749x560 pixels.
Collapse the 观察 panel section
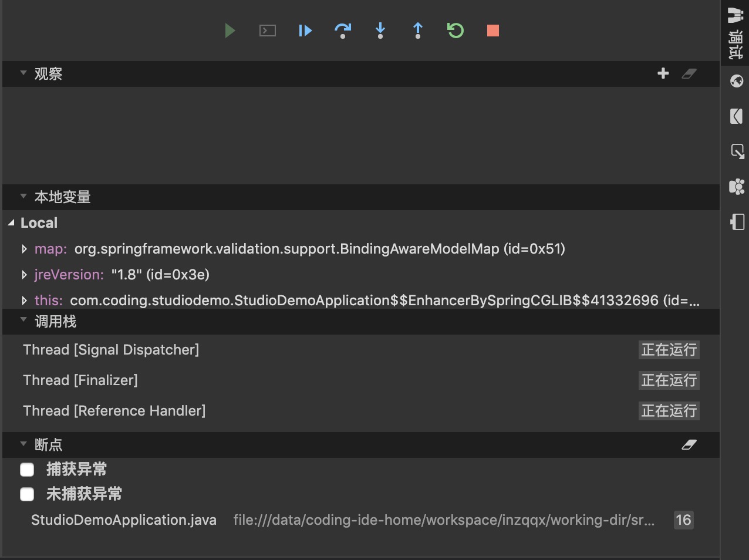(23, 74)
